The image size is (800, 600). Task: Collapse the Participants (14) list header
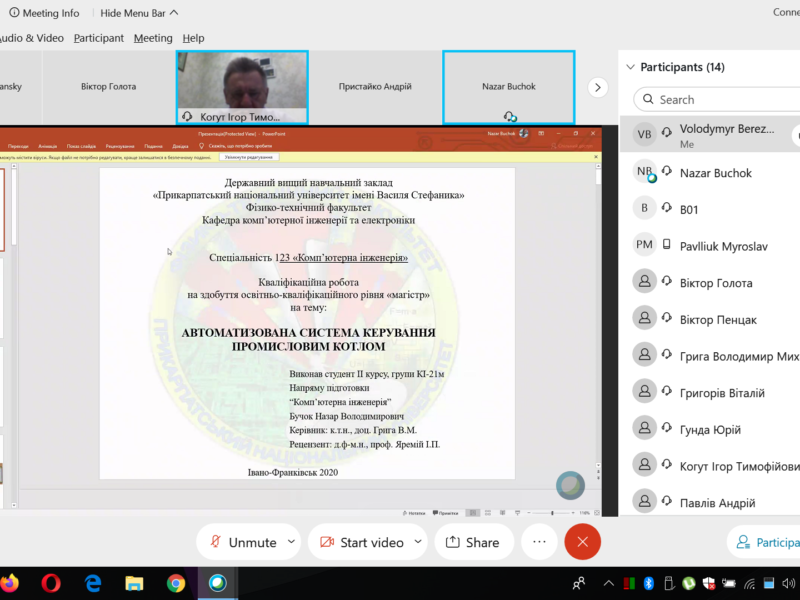point(630,67)
